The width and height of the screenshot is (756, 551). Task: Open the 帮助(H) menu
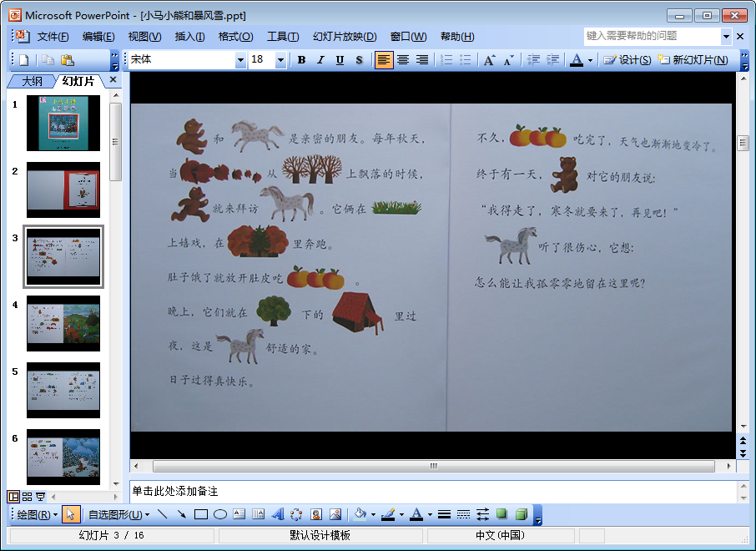point(457,37)
